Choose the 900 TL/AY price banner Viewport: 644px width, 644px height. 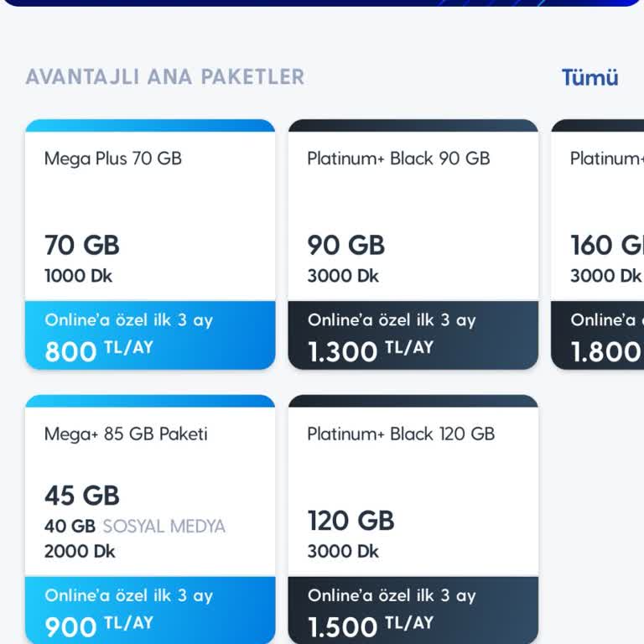click(x=150, y=610)
